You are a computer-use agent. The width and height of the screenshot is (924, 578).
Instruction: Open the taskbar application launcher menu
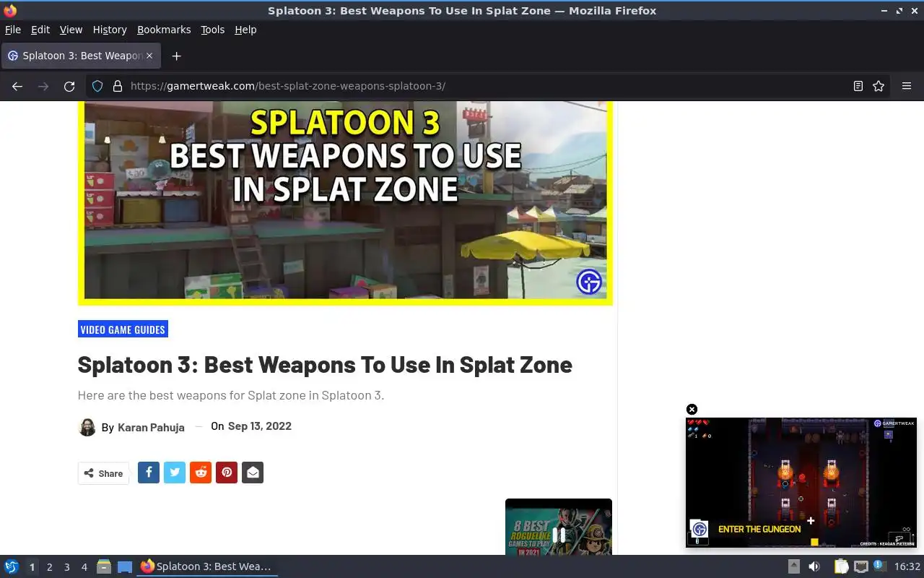[x=12, y=566]
